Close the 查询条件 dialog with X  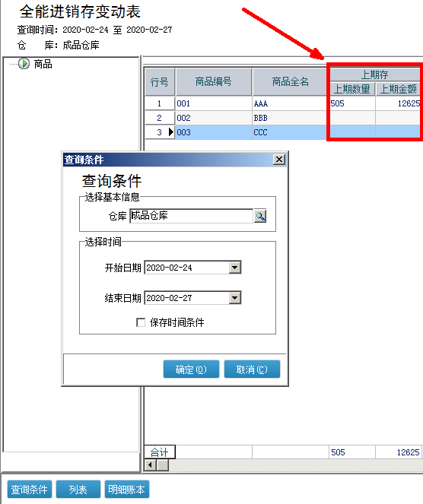(x=279, y=160)
